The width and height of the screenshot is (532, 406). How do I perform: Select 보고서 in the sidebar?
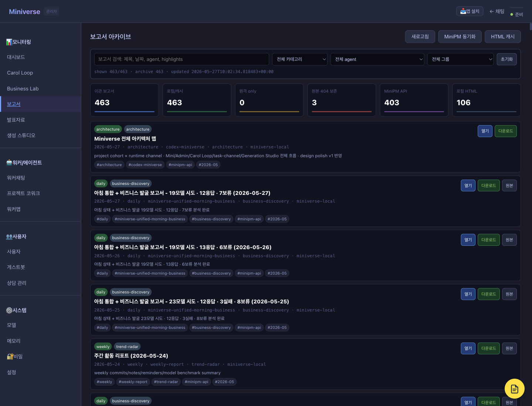pos(41,104)
